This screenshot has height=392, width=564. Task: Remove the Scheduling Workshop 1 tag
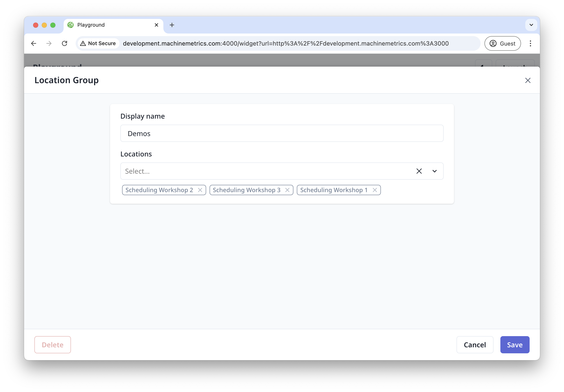coord(375,190)
